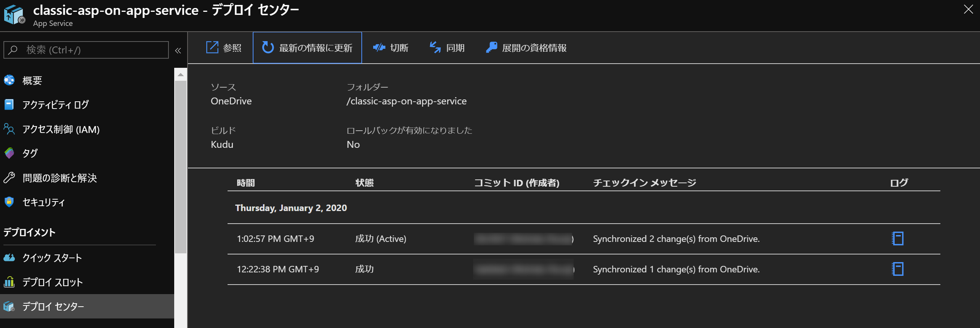Click ログ column header
The height and width of the screenshot is (328, 980).
899,183
